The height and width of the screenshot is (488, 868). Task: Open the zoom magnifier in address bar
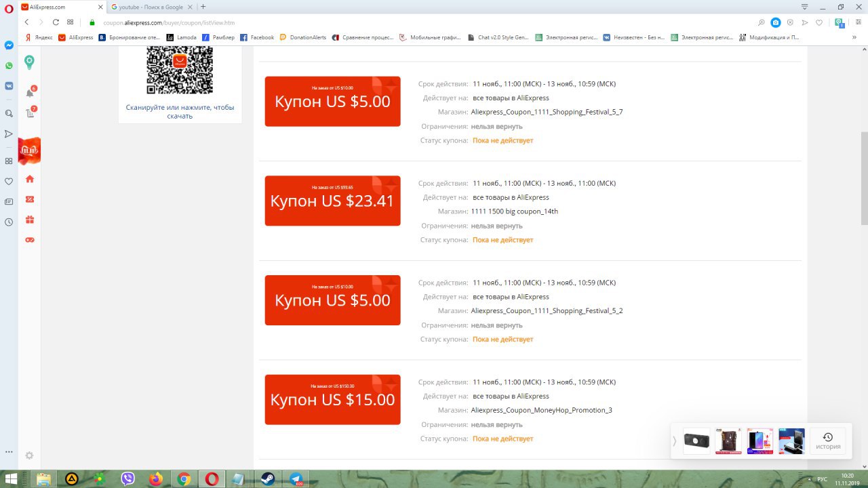pyautogui.click(x=762, y=22)
